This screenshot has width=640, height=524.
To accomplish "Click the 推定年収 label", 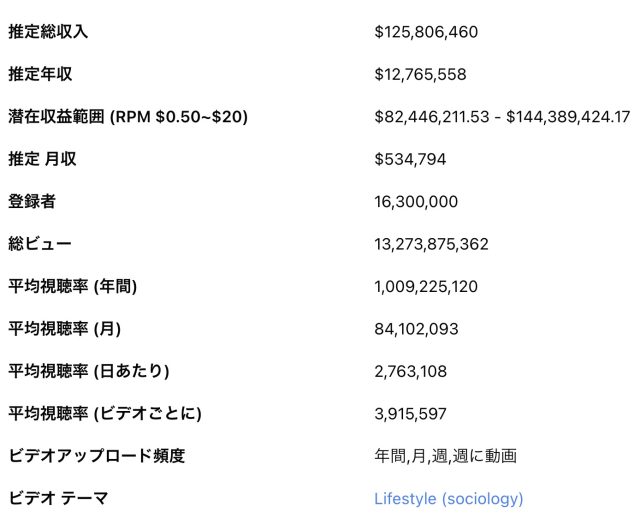I will tap(40, 74).
